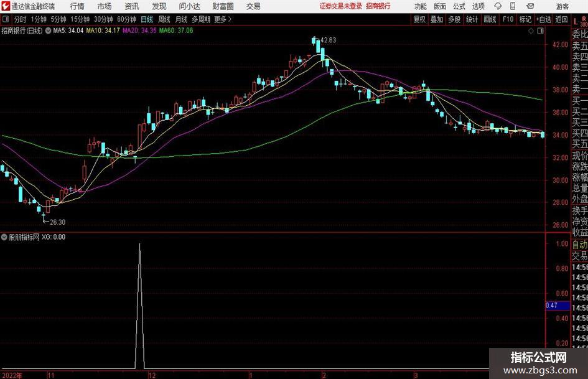Open the 资讯 menu
This screenshot has width=588, height=379.
(x=132, y=6)
